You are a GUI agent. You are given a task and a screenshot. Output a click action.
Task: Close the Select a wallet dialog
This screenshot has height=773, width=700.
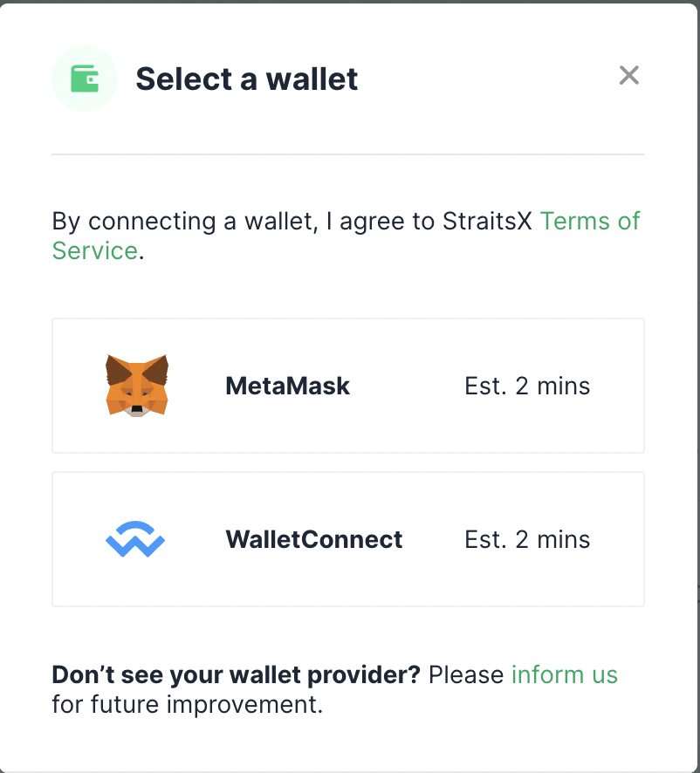pos(629,75)
